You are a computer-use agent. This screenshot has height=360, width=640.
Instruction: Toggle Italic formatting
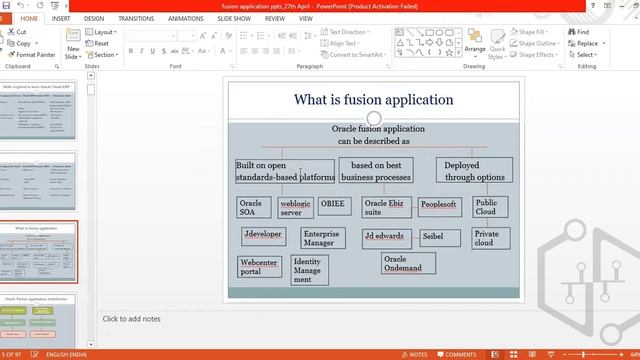[x=142, y=51]
